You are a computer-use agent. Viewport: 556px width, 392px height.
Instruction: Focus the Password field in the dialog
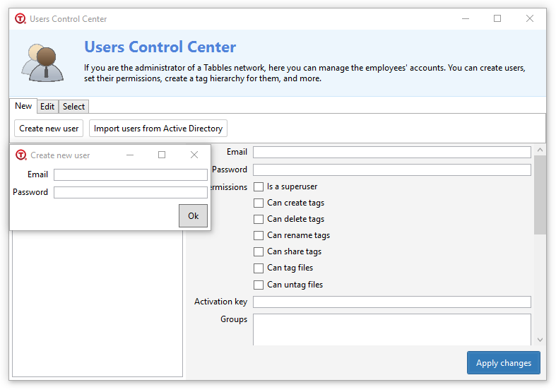131,192
